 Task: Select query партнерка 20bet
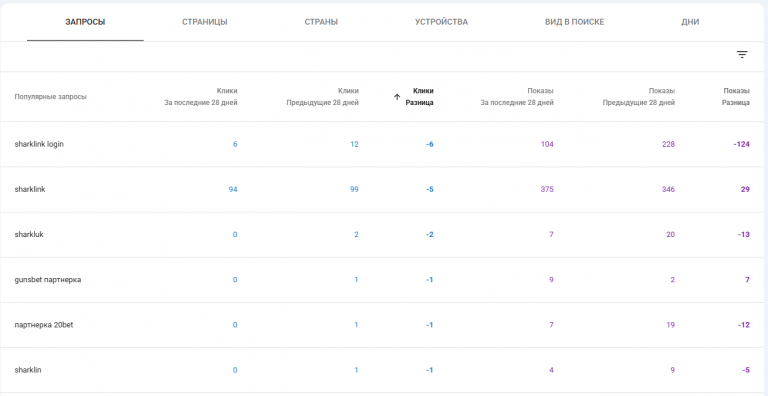tap(44, 325)
